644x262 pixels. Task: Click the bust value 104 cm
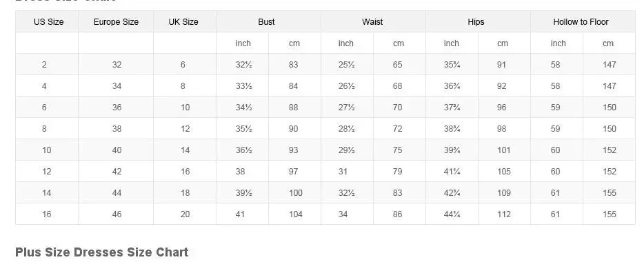click(295, 214)
